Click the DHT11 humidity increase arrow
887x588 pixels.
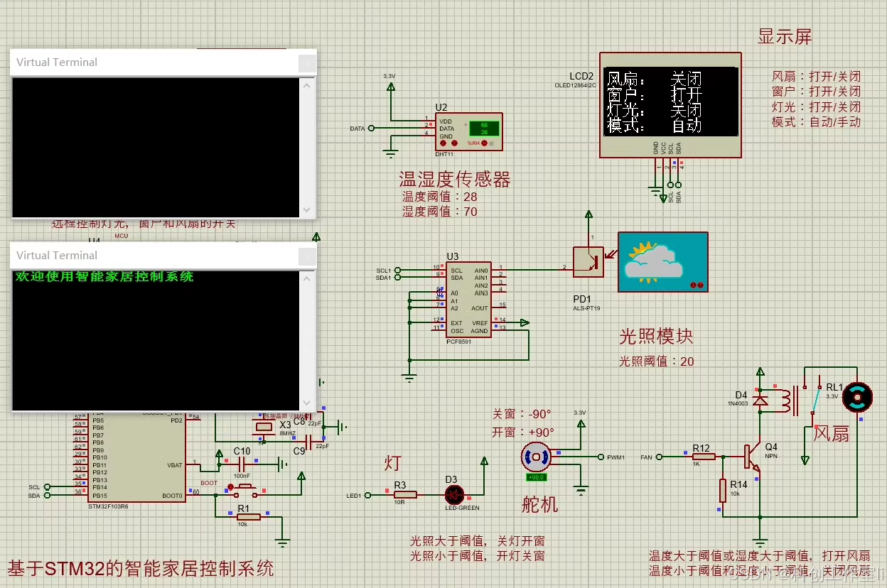tap(454, 143)
